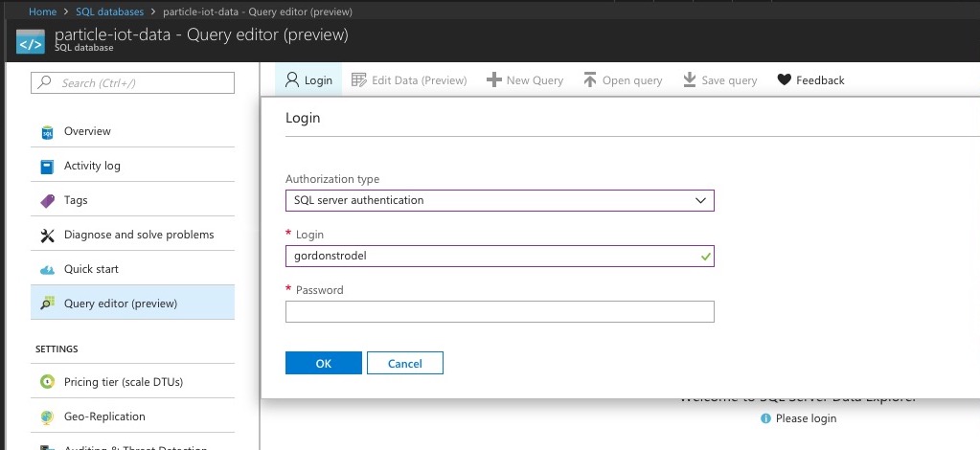The height and width of the screenshot is (450, 980).
Task: Focus the Search (Ctrl+/) box
Action: pyautogui.click(x=132, y=82)
